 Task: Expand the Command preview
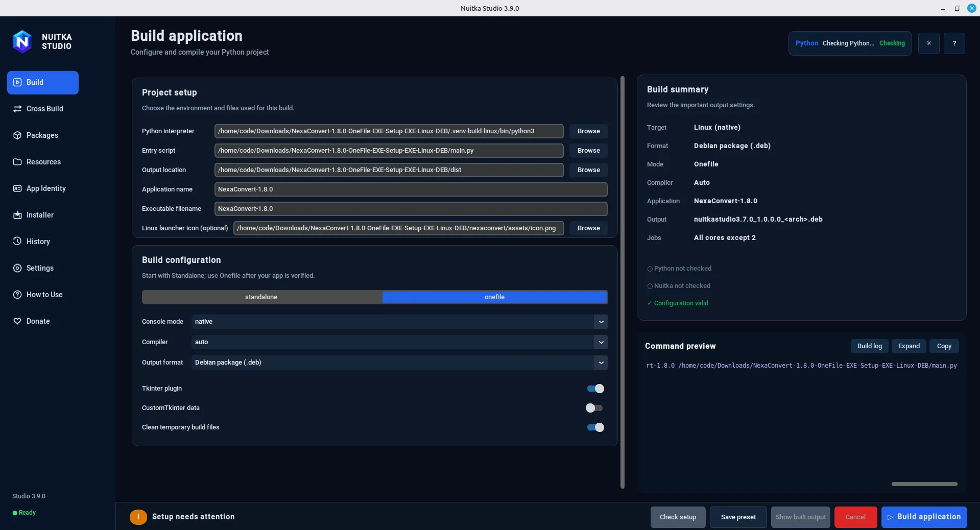909,346
